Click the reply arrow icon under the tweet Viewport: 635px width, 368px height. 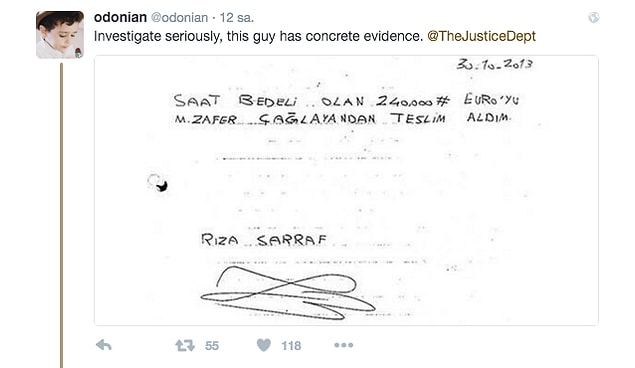[104, 345]
